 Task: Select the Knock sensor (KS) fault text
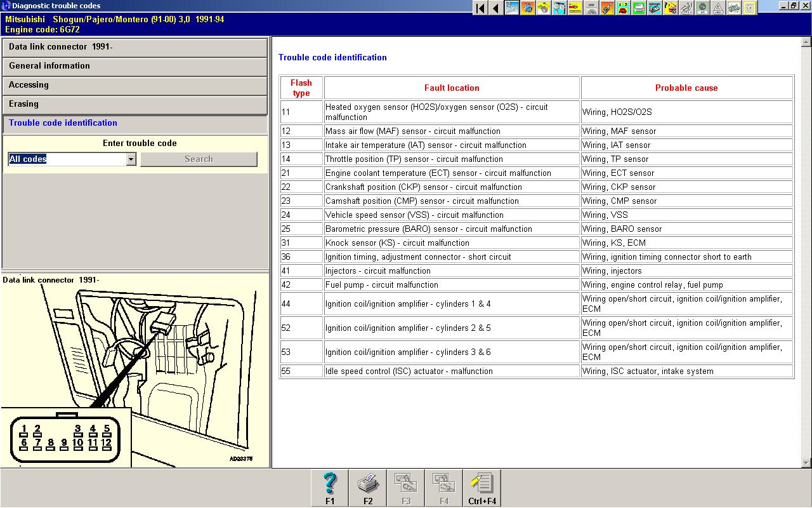click(397, 243)
